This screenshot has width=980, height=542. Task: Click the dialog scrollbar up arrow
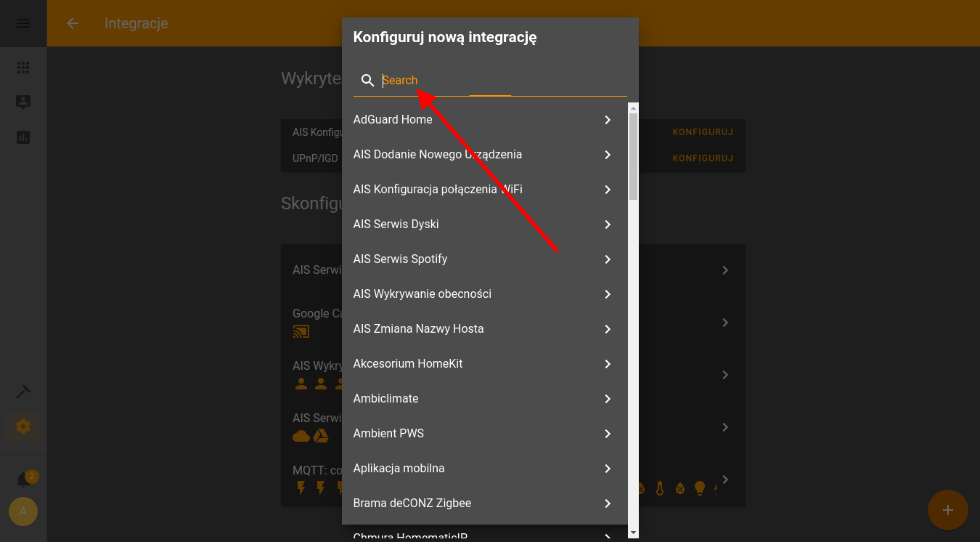coord(633,108)
